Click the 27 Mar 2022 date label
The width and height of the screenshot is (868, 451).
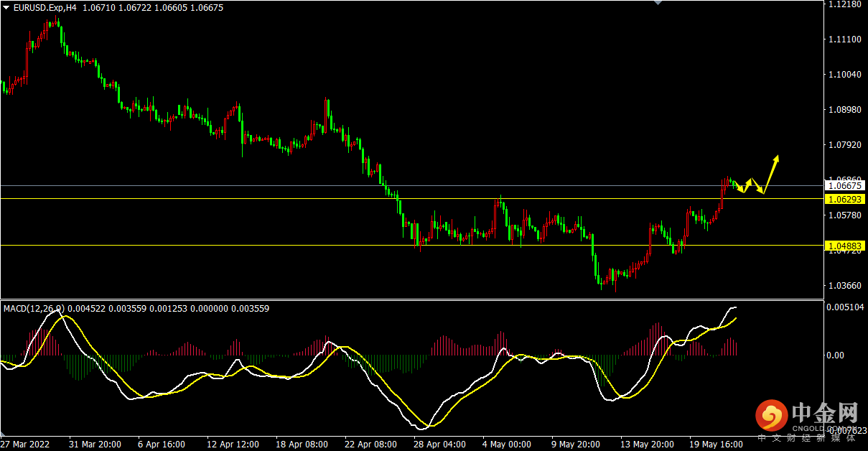coord(24,445)
